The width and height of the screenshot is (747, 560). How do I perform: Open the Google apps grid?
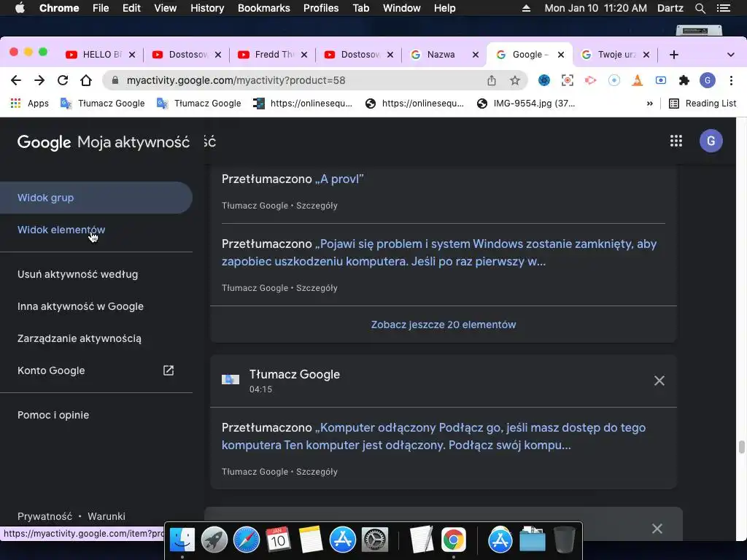(x=676, y=141)
